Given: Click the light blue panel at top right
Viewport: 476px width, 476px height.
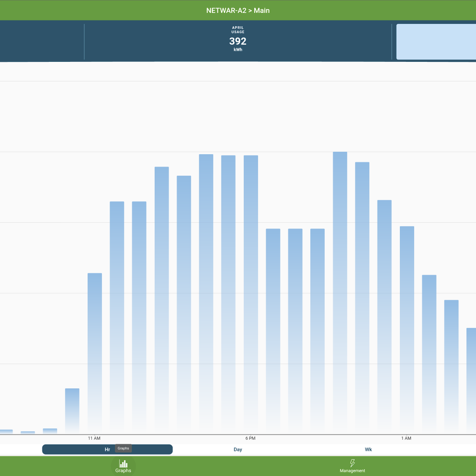Looking at the screenshot, I should 436,42.
